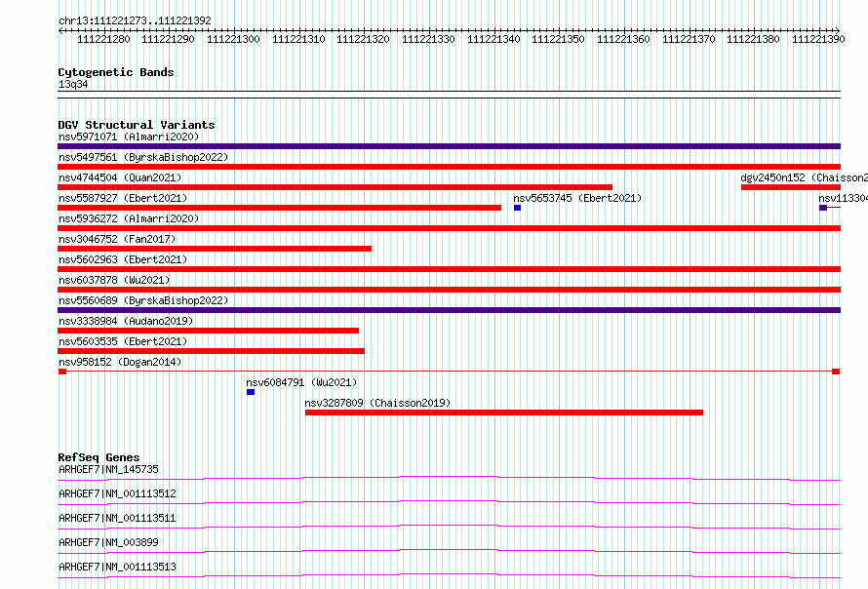
Task: Open nsv5587927 (Ebert2021) variant label
Action: point(123,198)
